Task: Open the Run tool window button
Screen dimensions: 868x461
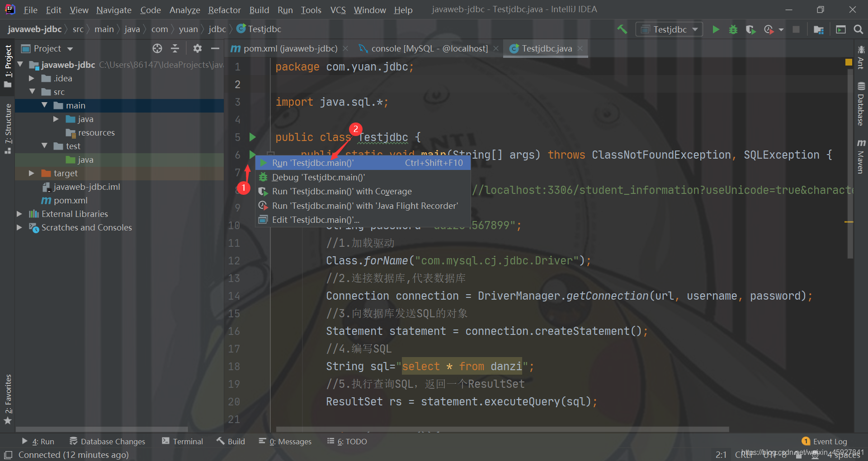Action: pos(38,442)
